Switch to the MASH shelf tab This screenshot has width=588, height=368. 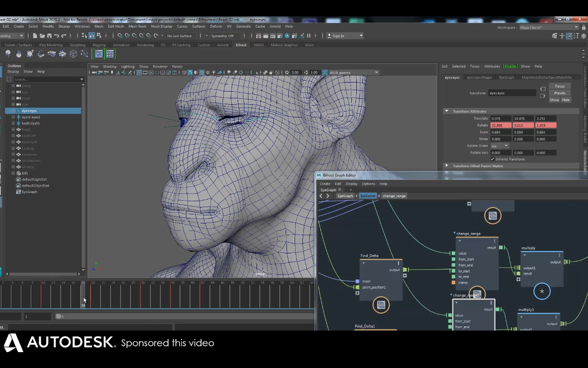[258, 45]
